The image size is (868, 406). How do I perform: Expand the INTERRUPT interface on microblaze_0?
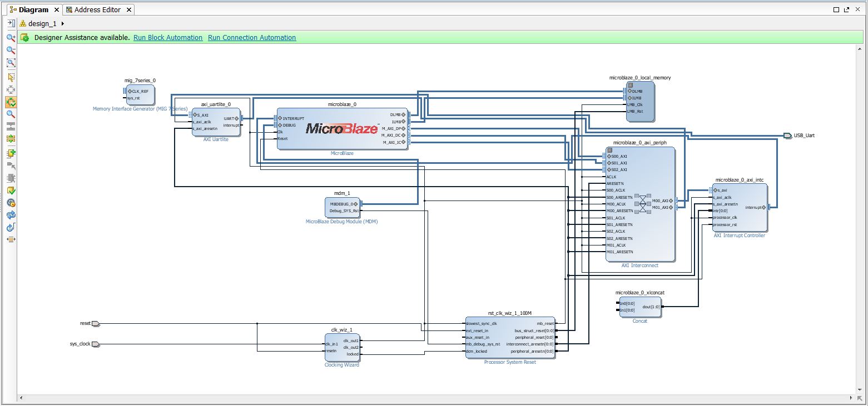pos(280,118)
